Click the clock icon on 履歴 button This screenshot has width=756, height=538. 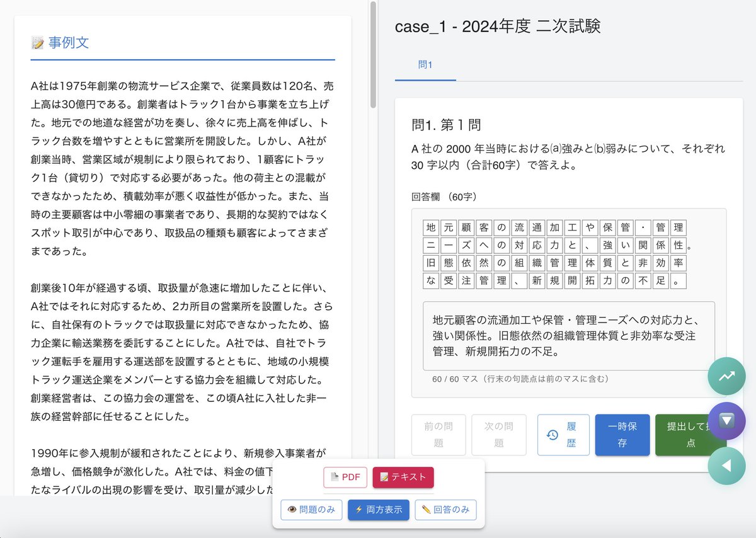(x=553, y=435)
